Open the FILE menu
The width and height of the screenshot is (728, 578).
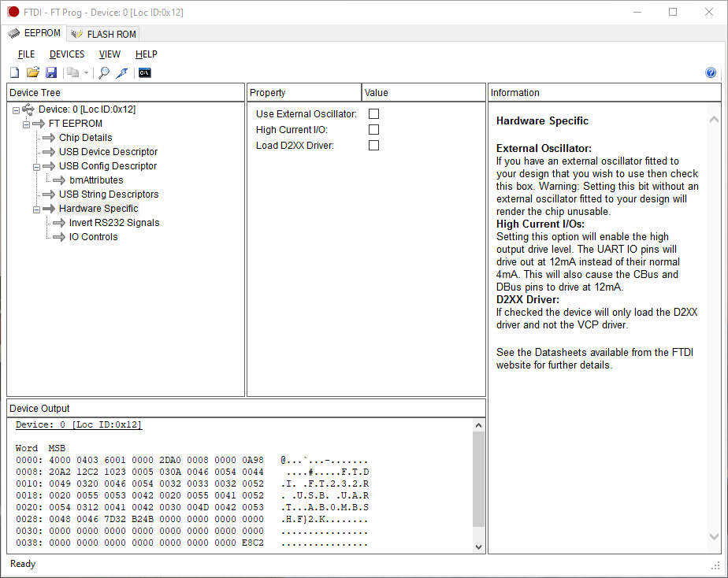click(x=27, y=54)
